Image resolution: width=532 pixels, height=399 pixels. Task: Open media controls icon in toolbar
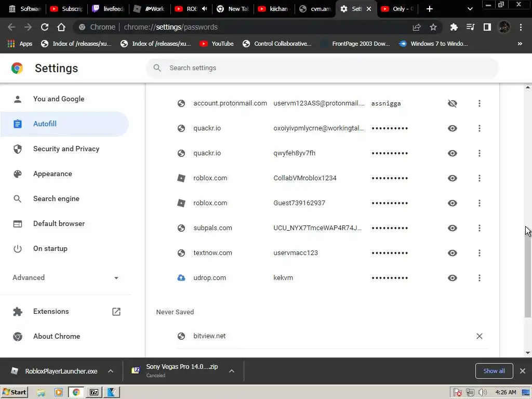[470, 27]
